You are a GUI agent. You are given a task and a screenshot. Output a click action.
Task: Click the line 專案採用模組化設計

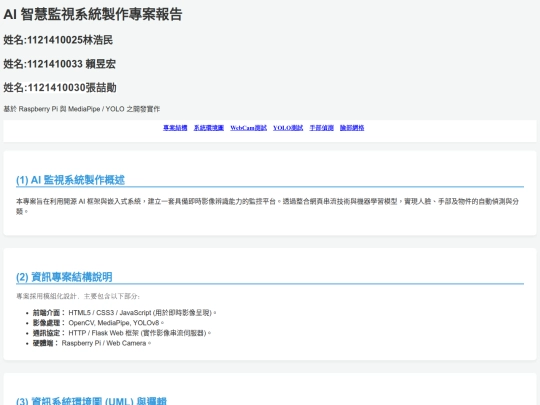[x=78, y=296]
